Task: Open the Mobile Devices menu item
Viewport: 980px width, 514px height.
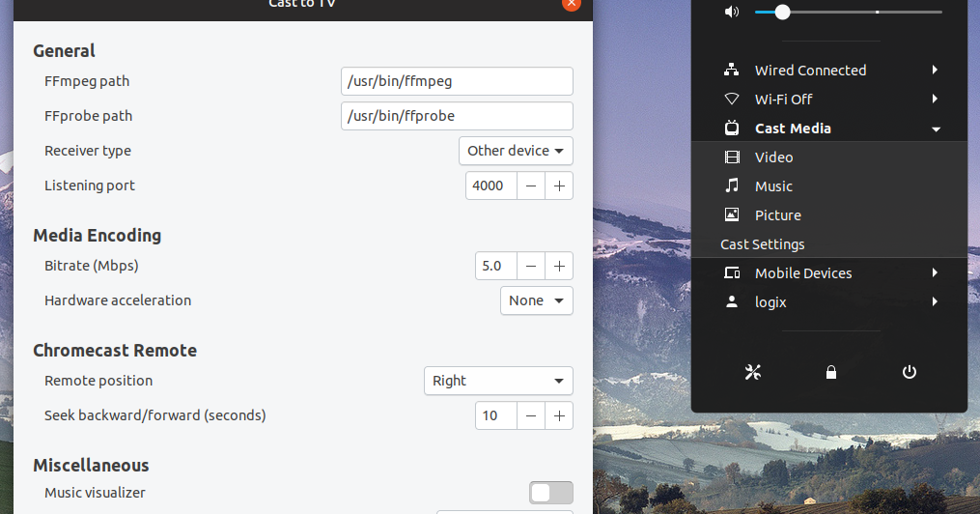Action: coord(828,273)
